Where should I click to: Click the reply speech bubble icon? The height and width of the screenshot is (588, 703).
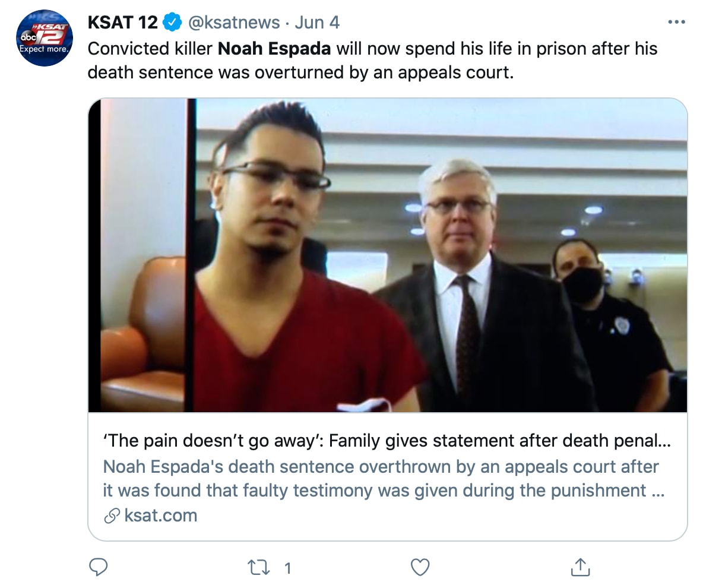98,567
